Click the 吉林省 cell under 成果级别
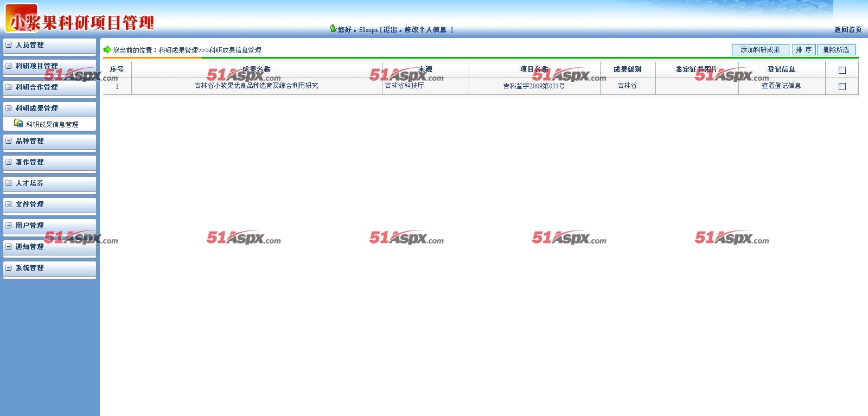The image size is (868, 416). coord(628,86)
